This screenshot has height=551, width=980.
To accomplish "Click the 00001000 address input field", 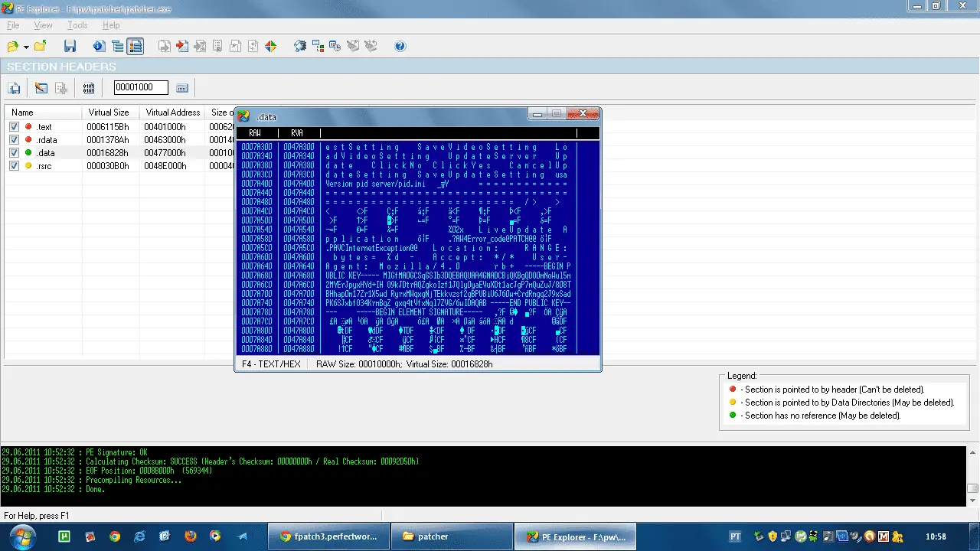I will (x=141, y=88).
